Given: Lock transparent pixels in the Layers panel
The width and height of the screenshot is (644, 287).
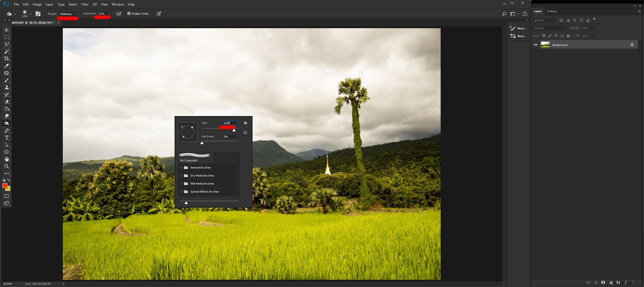Looking at the screenshot, I should coord(543,36).
